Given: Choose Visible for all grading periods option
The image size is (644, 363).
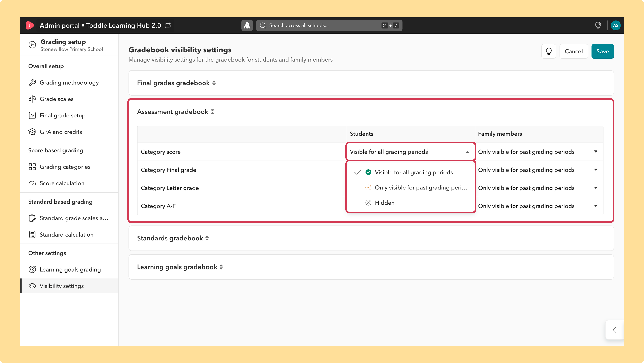Looking at the screenshot, I should point(411,172).
